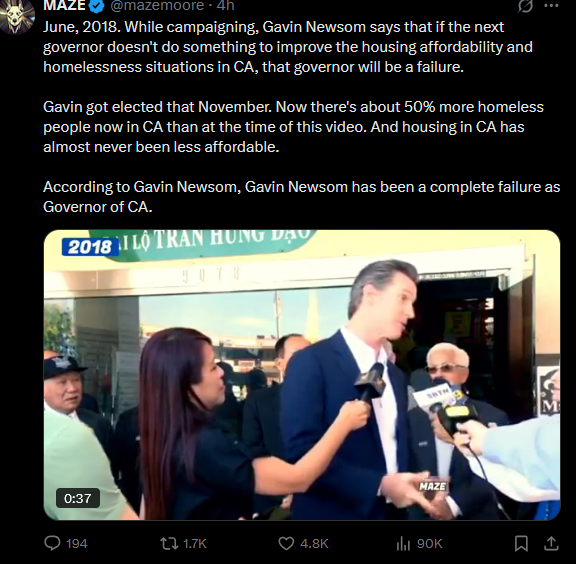The width and height of the screenshot is (576, 564).
Task: Click the blue verified badge
Action: point(97,6)
